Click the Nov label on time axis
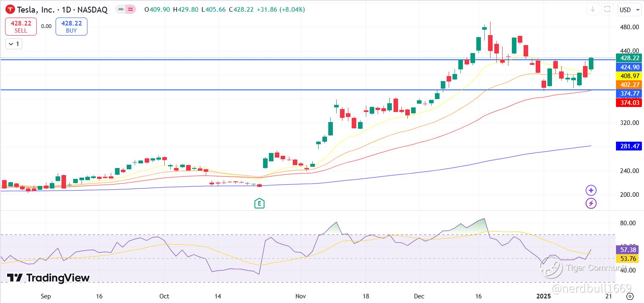 pos(301,296)
